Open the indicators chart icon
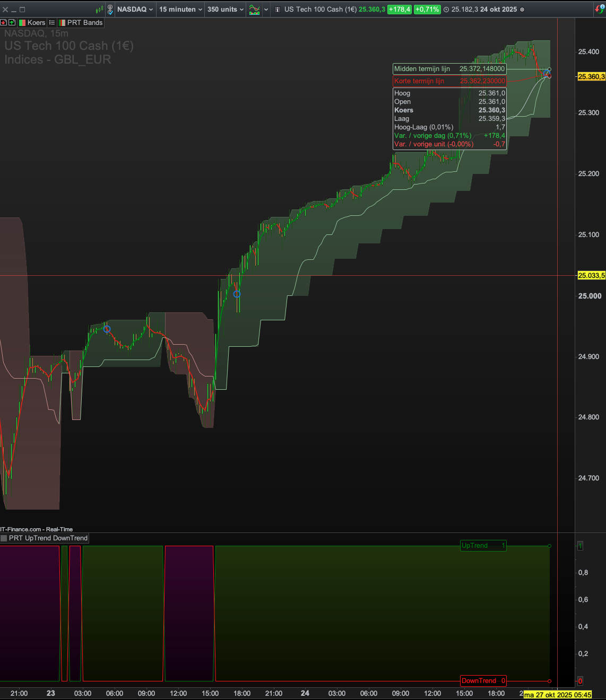Image resolution: width=606 pixels, height=700 pixels. click(x=255, y=10)
